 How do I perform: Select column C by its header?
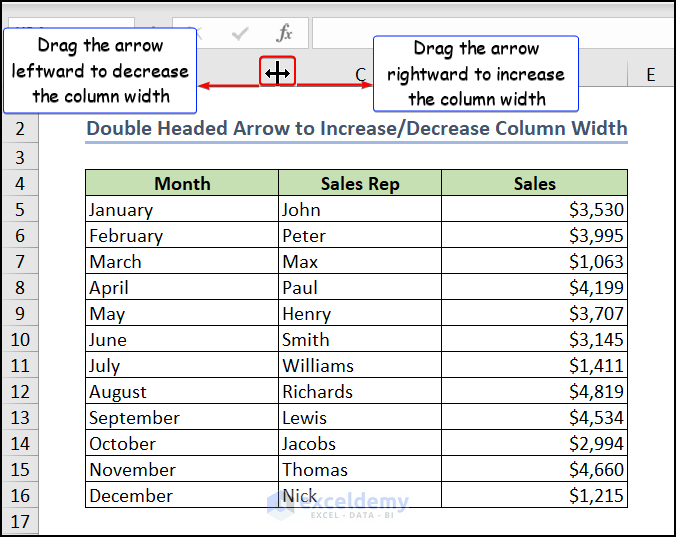(360, 74)
